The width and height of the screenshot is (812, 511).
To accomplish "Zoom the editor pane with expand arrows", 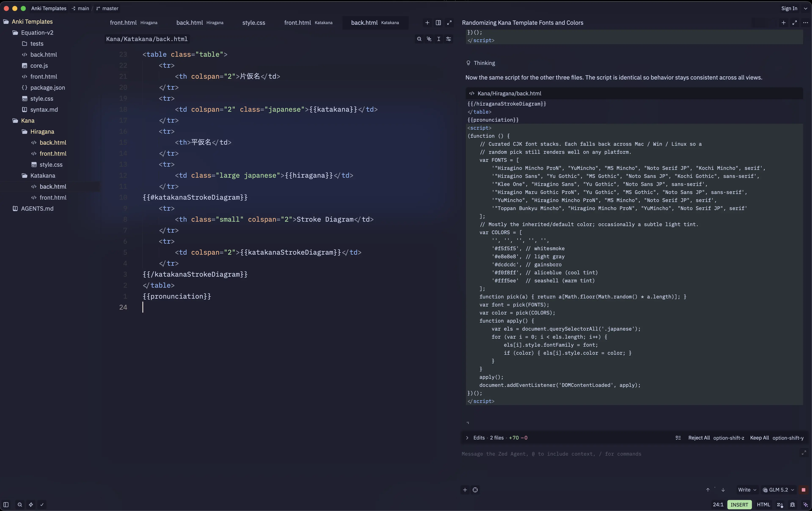I will click(449, 23).
